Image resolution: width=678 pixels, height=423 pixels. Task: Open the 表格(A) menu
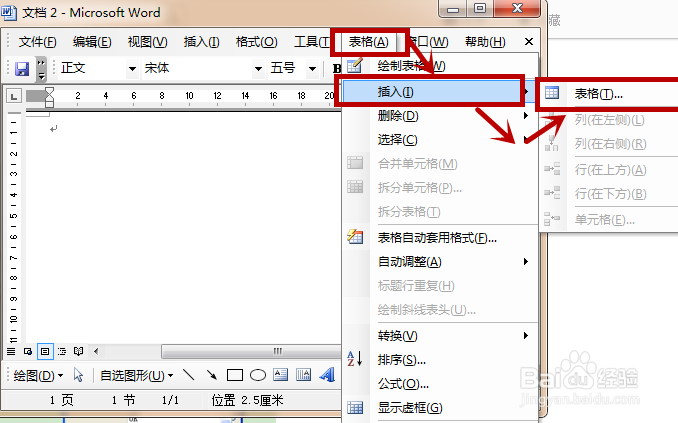click(369, 42)
